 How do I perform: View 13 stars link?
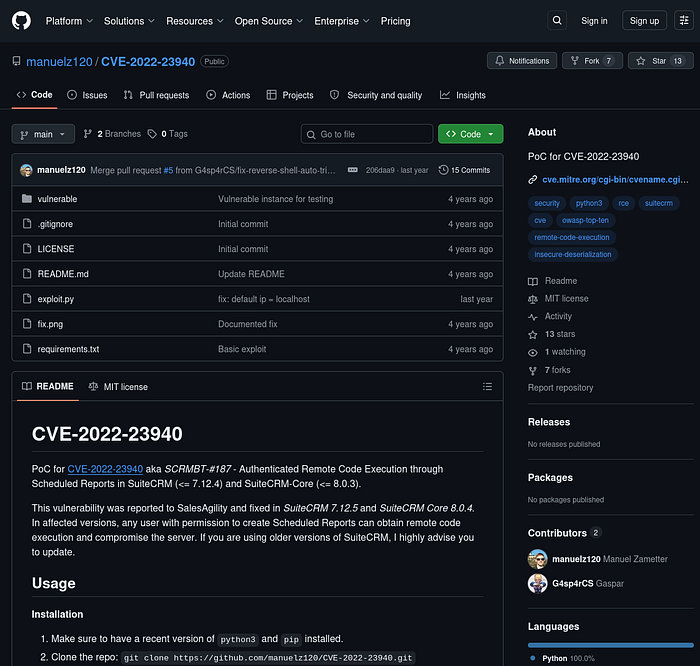pyautogui.click(x=552, y=334)
